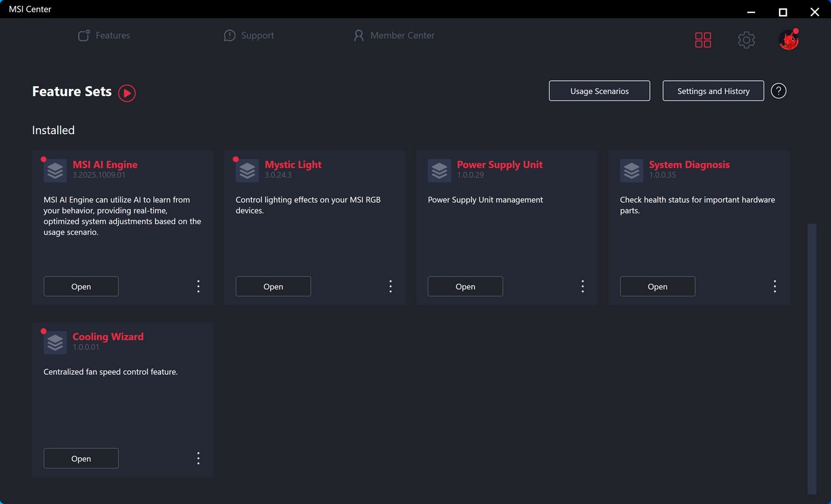Play the Feature Sets intro video
This screenshot has width=831, height=504.
[x=127, y=93]
